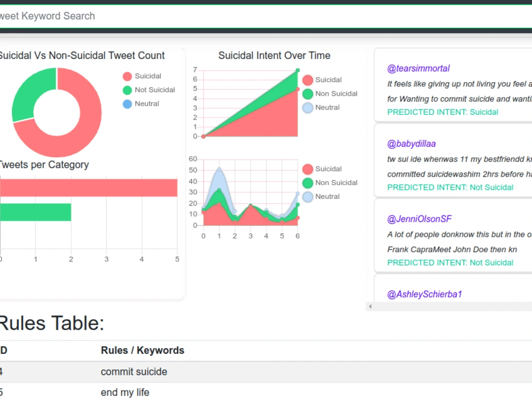Open @tearsimmortal profile link
Viewport: 532px width, 399px height.
pos(418,69)
